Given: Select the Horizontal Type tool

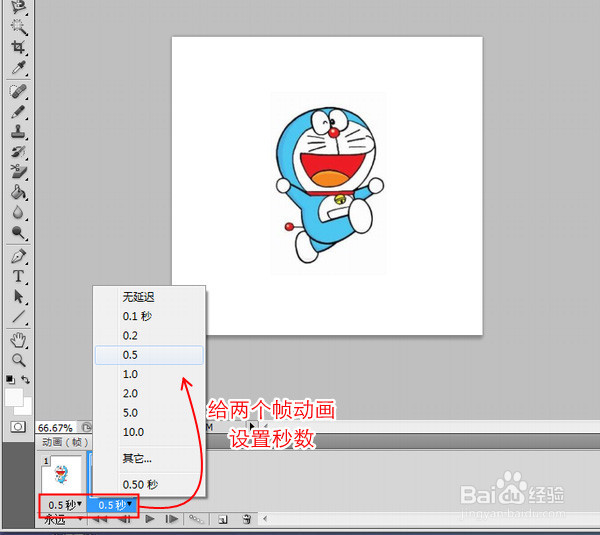Looking at the screenshot, I should pyautogui.click(x=18, y=276).
